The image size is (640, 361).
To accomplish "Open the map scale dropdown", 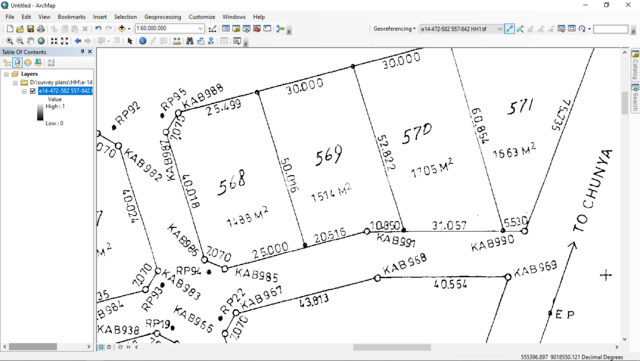I will [x=200, y=29].
